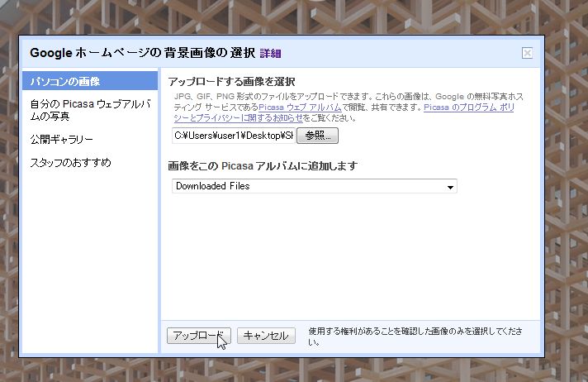The width and height of the screenshot is (588, 382).
Task: Click the アップロードする画像を選択 heading
Action: [231, 82]
